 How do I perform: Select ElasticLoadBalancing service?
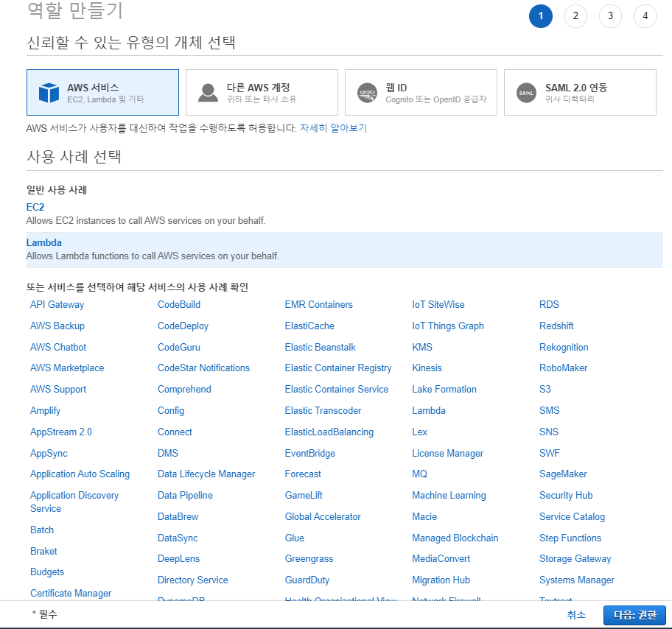coord(329,432)
